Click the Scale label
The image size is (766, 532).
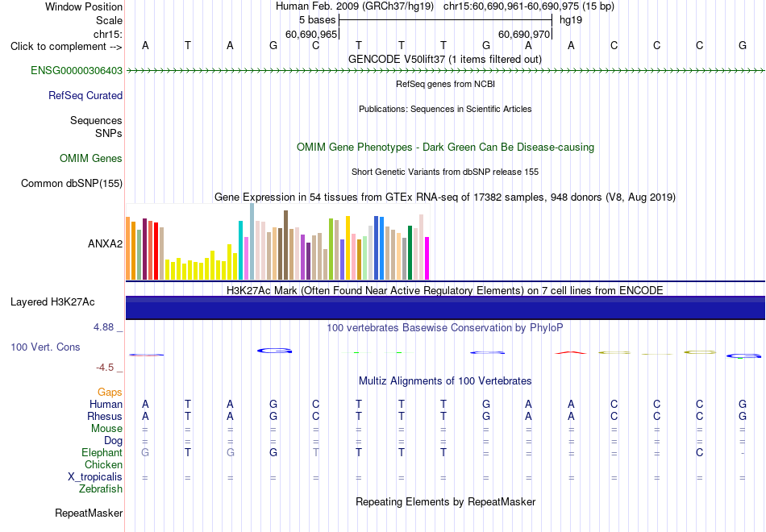pyautogui.click(x=109, y=20)
